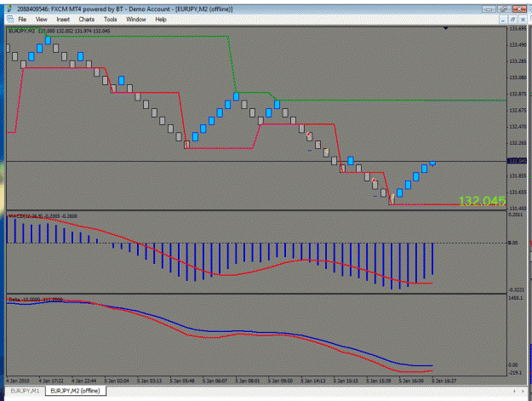
Task: Restore the inner EURJPY chart window
Action: 513,20
